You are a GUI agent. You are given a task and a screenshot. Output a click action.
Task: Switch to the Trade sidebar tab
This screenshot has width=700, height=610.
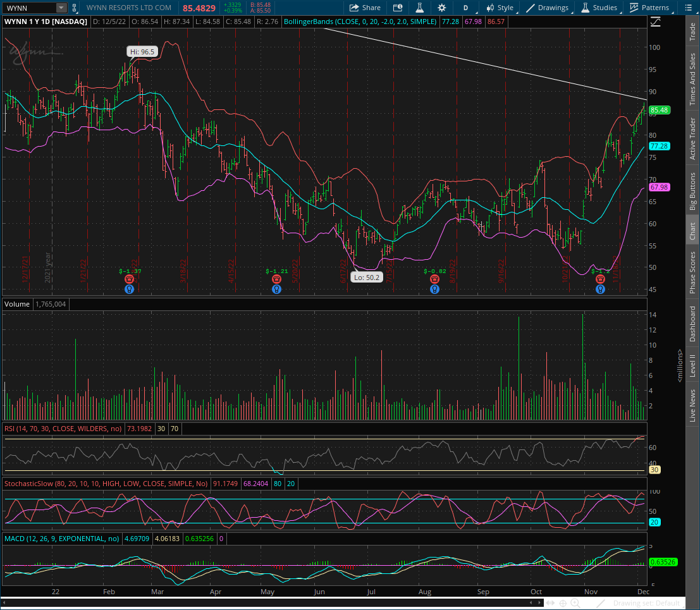692,32
